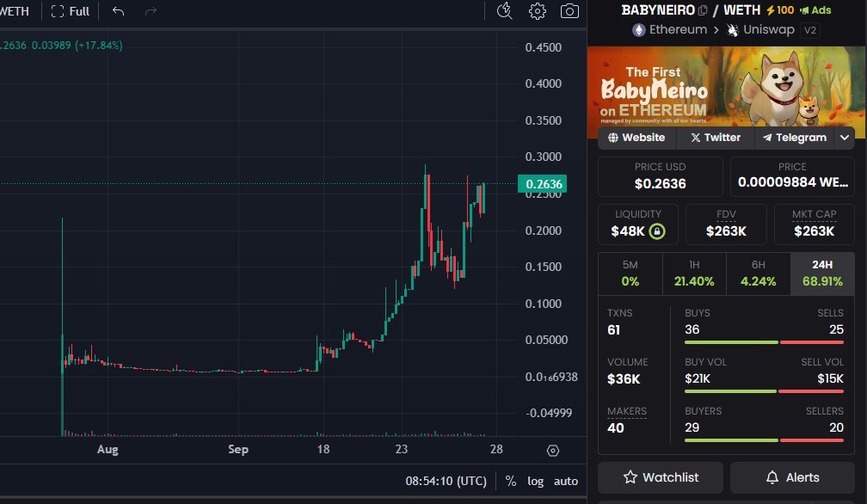Open the token Twitter page
Image resolution: width=867 pixels, height=504 pixels.
coord(716,138)
